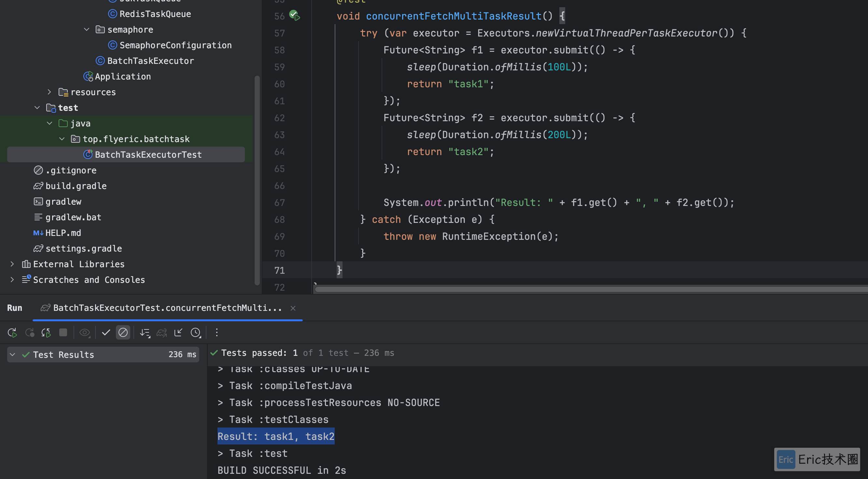Toggle auto-test rerun icon
This screenshot has width=868, height=479.
click(46, 333)
